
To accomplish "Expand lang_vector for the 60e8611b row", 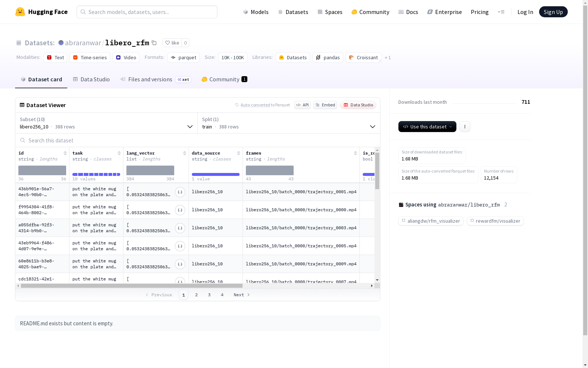I will pos(180,264).
